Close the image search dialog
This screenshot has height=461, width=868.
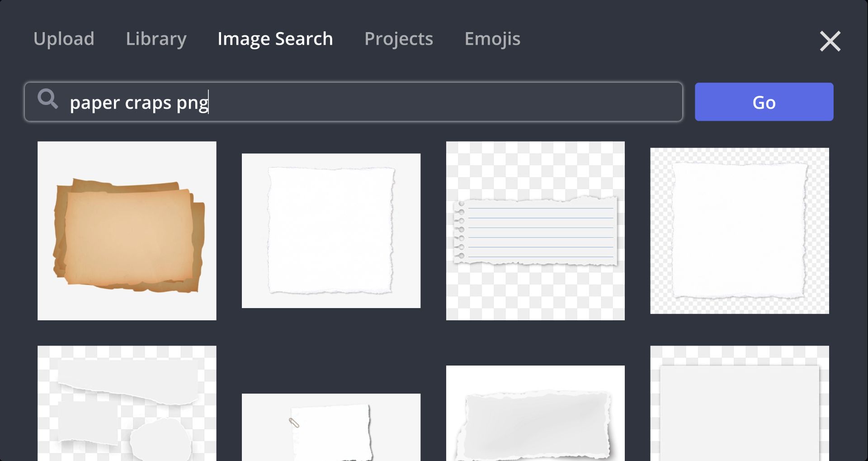click(830, 41)
